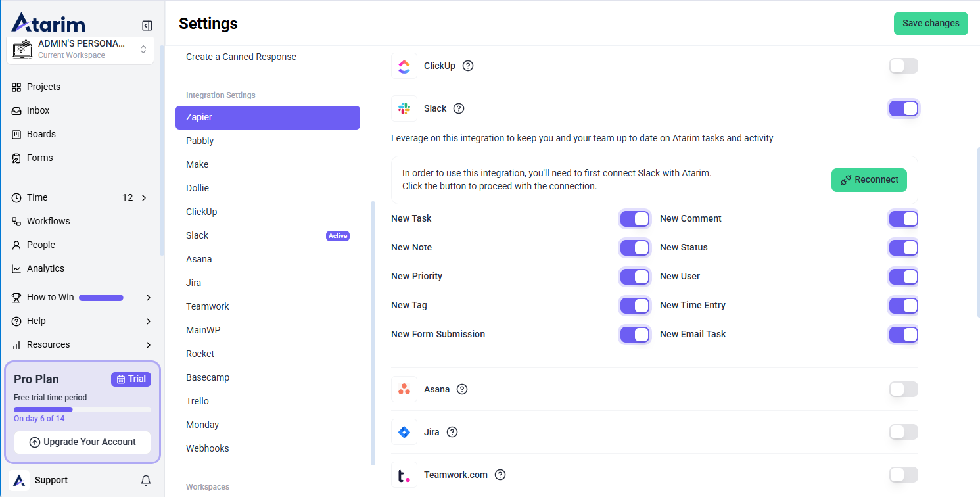
Task: Click the workspace avatar icon
Action: pos(23,49)
